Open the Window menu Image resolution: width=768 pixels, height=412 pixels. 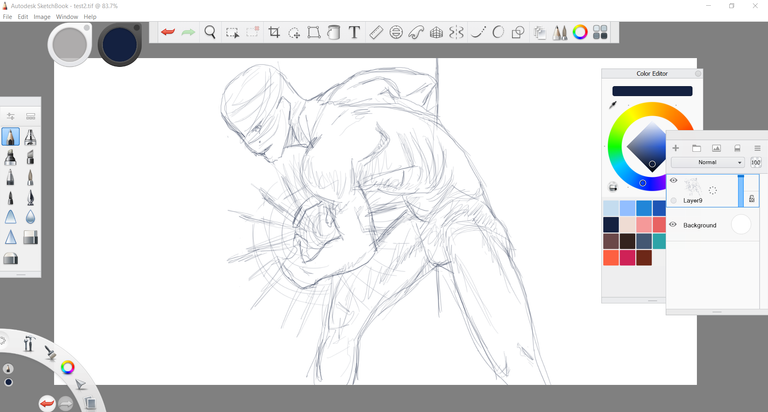point(67,17)
